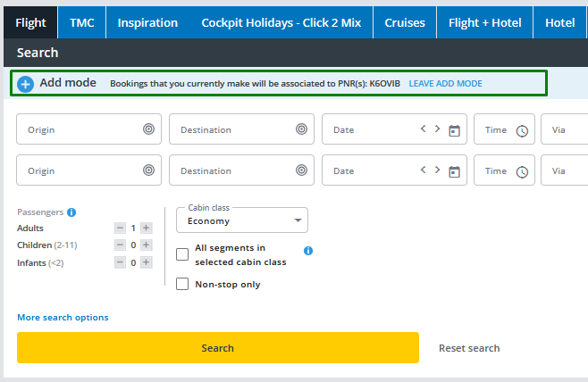This screenshot has width=588, height=382.
Task: Open calendar picker in first Date field
Action: point(454,130)
